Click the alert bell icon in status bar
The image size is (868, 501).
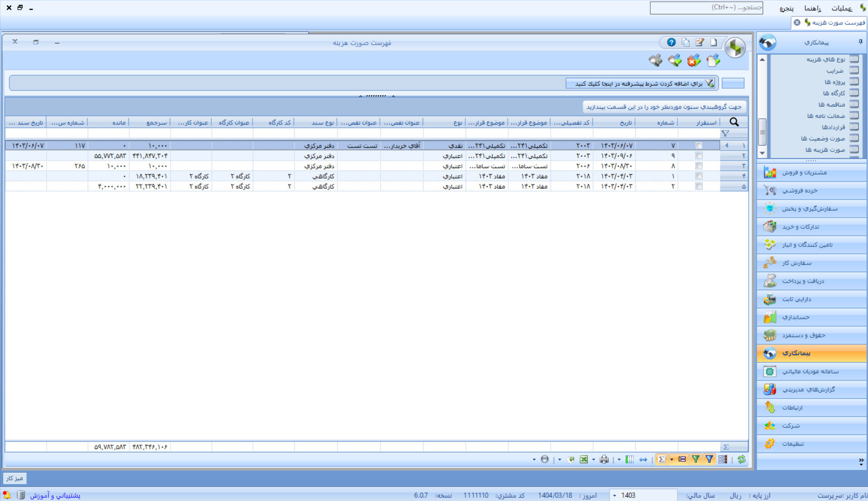click(x=7, y=495)
